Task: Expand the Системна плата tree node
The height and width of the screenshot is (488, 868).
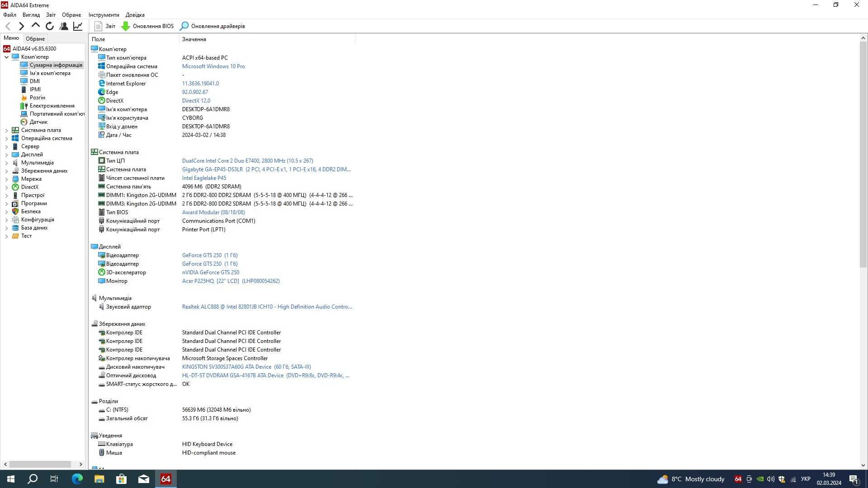Action: 6,130
